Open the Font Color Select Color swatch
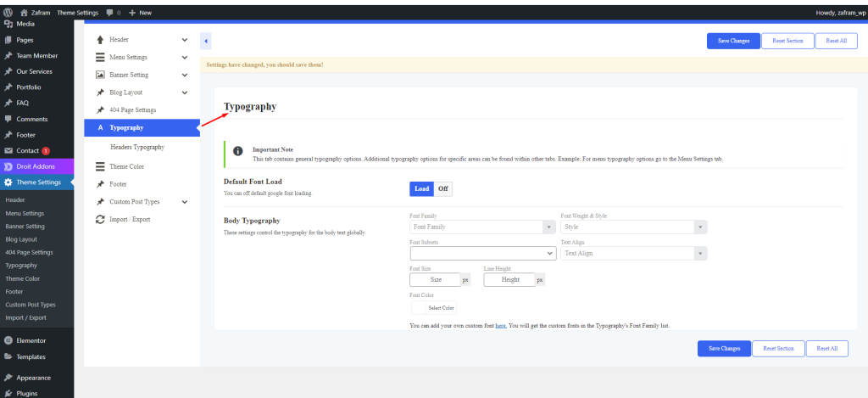Viewport: 868px width, 398px height. pos(419,307)
